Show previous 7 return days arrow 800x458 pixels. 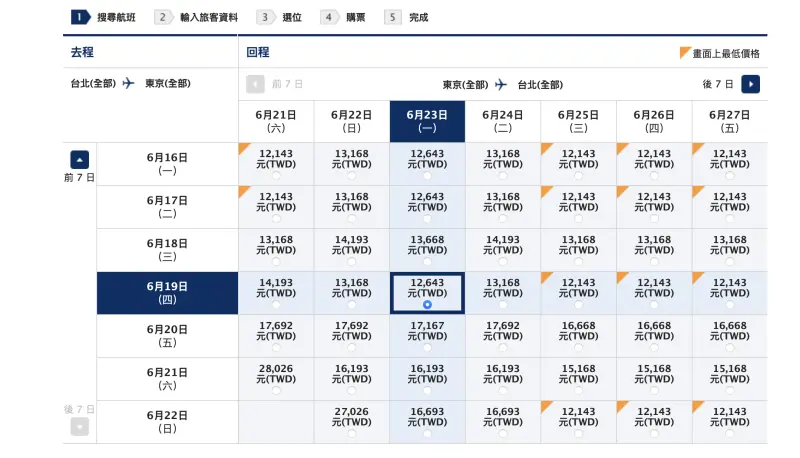pyautogui.click(x=255, y=84)
